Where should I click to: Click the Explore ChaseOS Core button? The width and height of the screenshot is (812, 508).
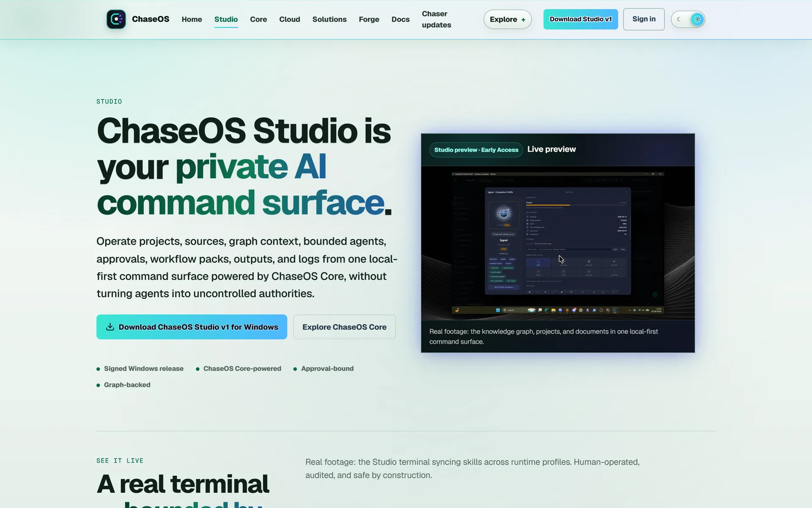point(344,327)
